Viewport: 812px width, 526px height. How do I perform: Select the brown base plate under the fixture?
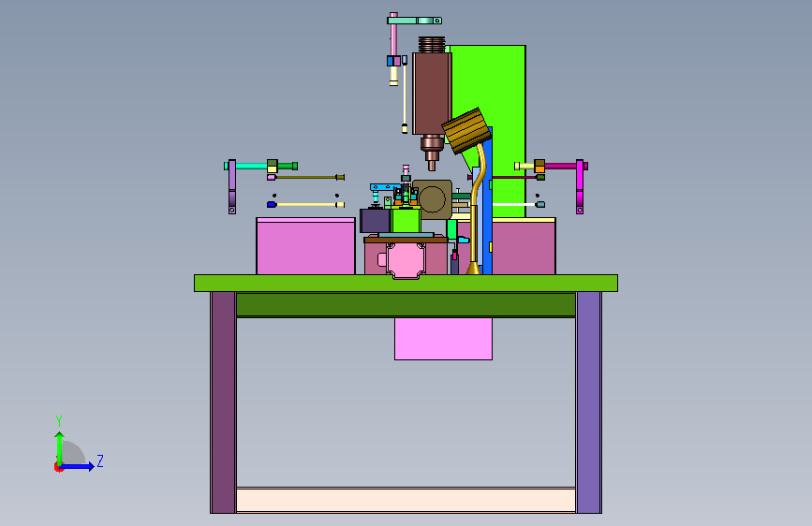click(406, 240)
